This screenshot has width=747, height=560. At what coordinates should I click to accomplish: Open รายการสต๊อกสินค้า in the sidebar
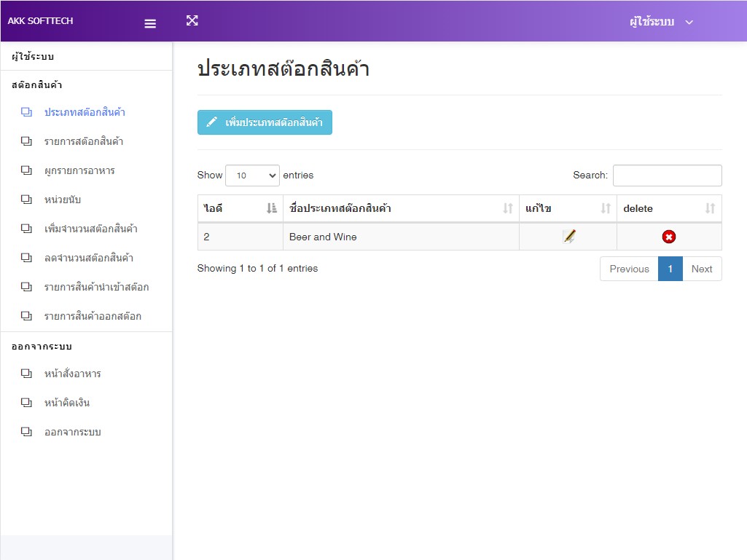click(x=83, y=141)
